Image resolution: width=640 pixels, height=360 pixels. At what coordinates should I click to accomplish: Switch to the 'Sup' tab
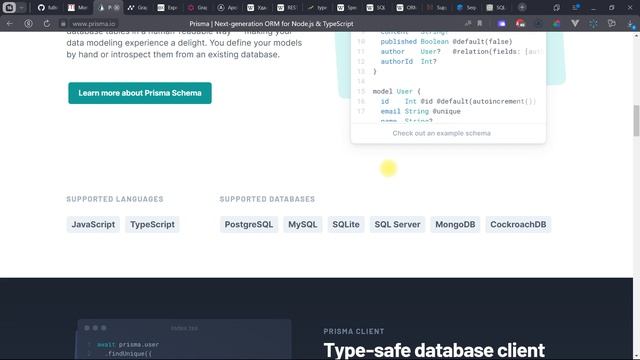(x=436, y=8)
